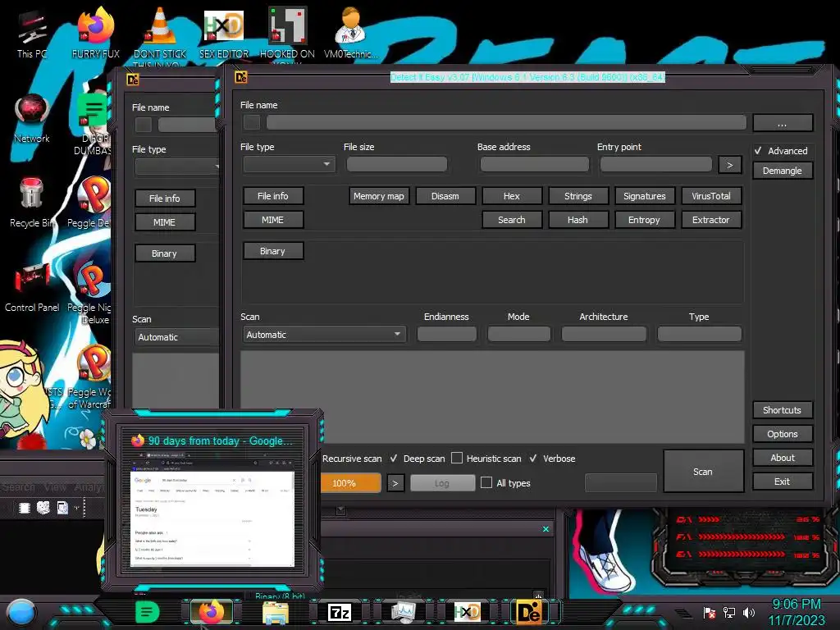Open the Scan Automatic dropdown in front window
Image resolution: width=840 pixels, height=630 pixels.
tap(323, 335)
